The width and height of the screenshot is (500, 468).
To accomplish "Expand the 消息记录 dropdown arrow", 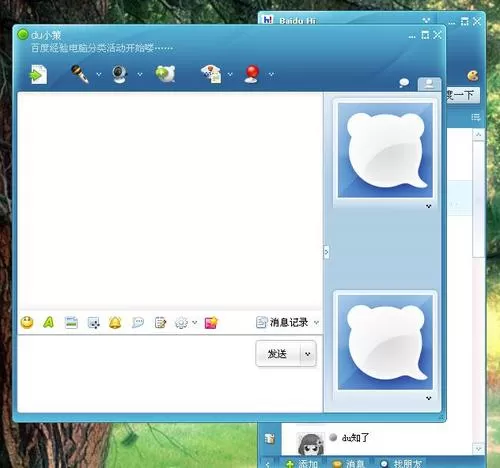I will tap(317, 322).
